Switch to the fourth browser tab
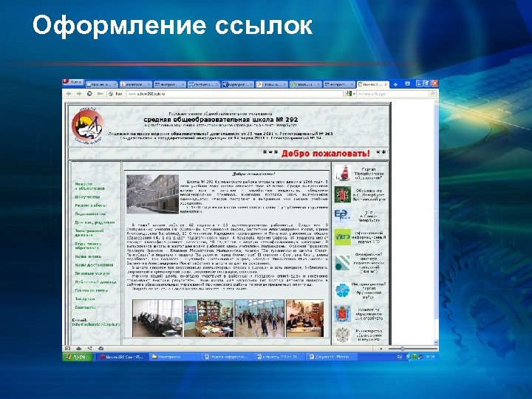 coord(203,84)
